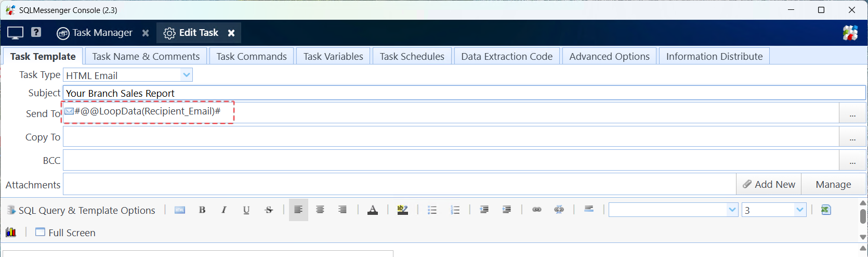Click into the Copy To field
Image resolution: width=868 pixels, height=257 pixels.
coord(451,137)
